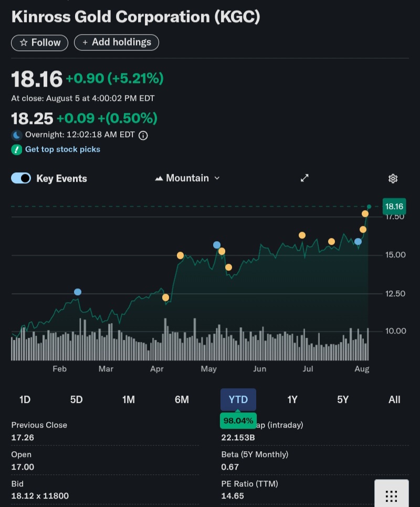Click the green 18.16 price label on chart
420x507 pixels.
pos(394,206)
